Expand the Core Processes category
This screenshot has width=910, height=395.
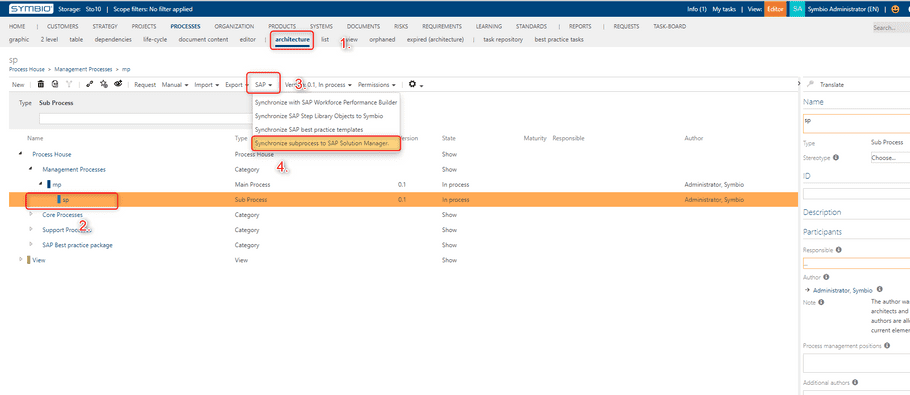31,214
